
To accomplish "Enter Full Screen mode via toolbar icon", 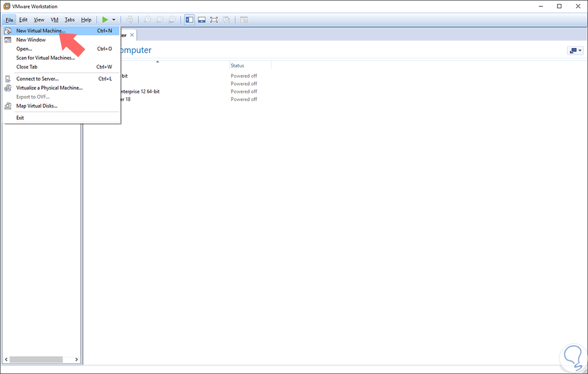I will pos(214,19).
